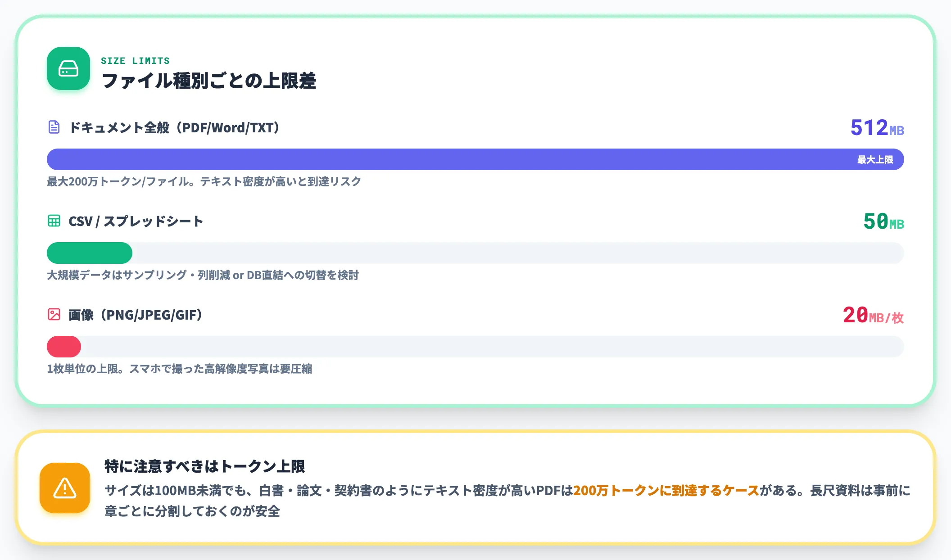Click the label CSV / スプレッドシート
951x560 pixels.
coord(136,221)
